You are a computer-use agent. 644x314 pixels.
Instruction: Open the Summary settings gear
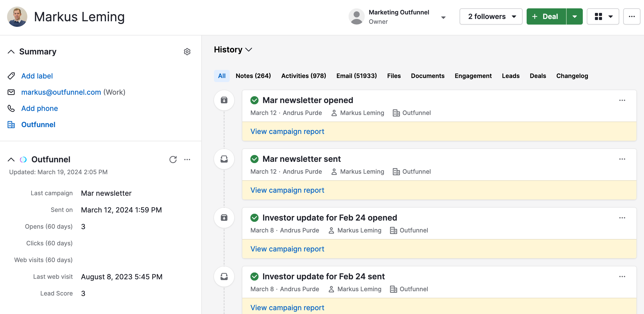tap(187, 52)
